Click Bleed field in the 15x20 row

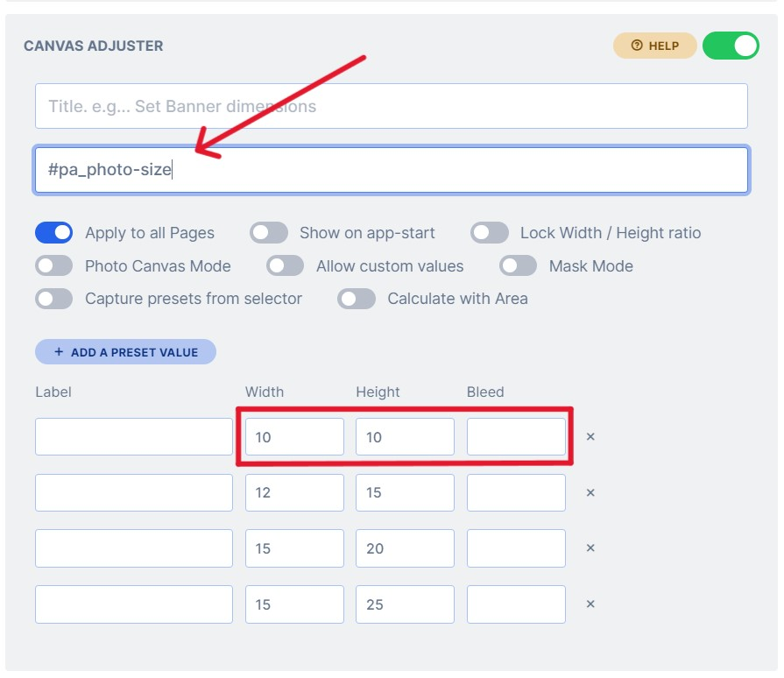516,548
